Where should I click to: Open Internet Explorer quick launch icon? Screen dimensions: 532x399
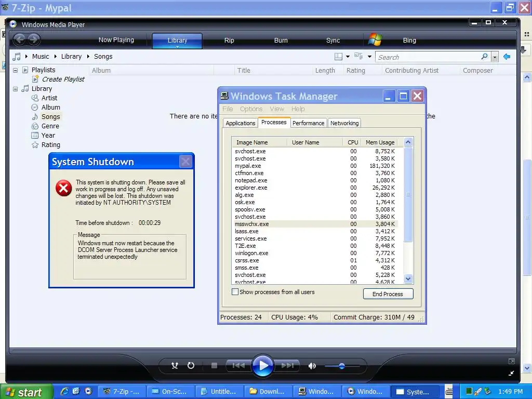[64, 391]
